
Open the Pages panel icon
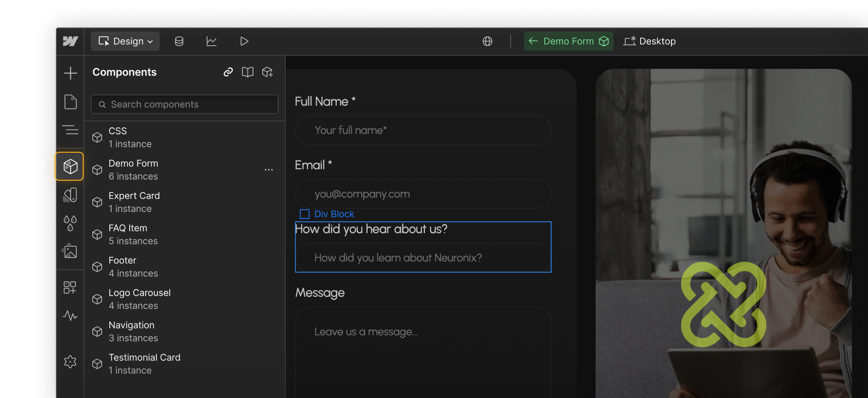click(70, 102)
